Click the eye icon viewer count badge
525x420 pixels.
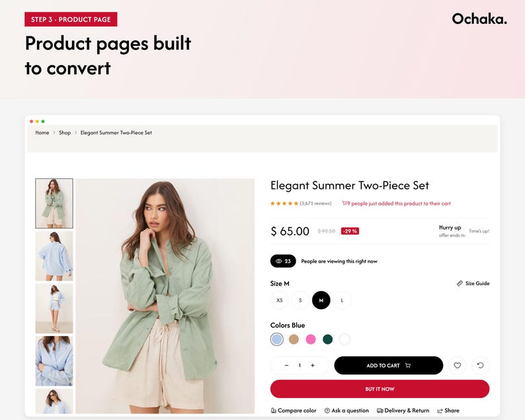[283, 261]
